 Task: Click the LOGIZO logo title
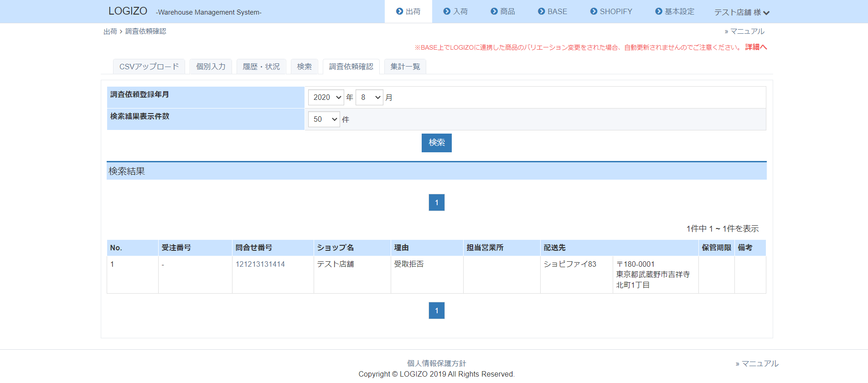tap(128, 11)
